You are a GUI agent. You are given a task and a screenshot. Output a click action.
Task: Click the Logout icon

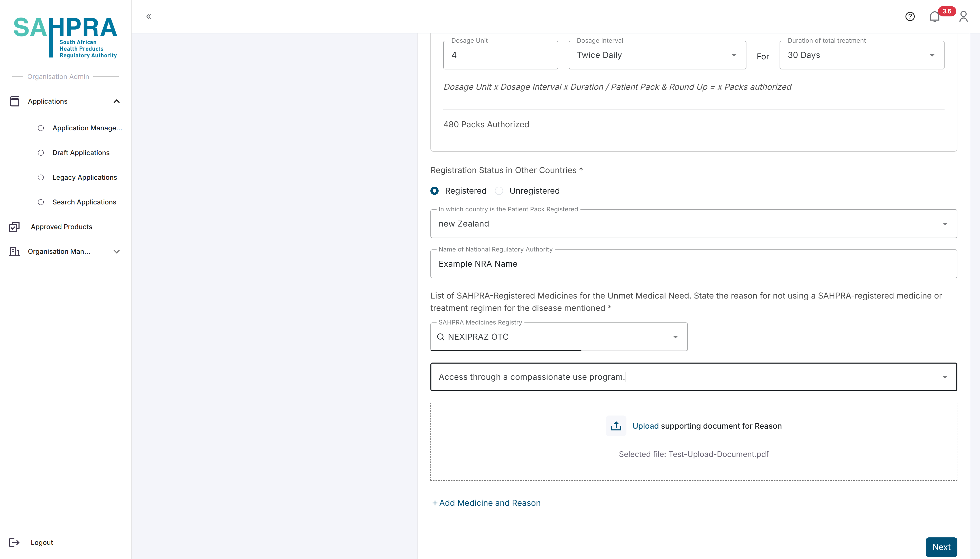[x=14, y=543]
